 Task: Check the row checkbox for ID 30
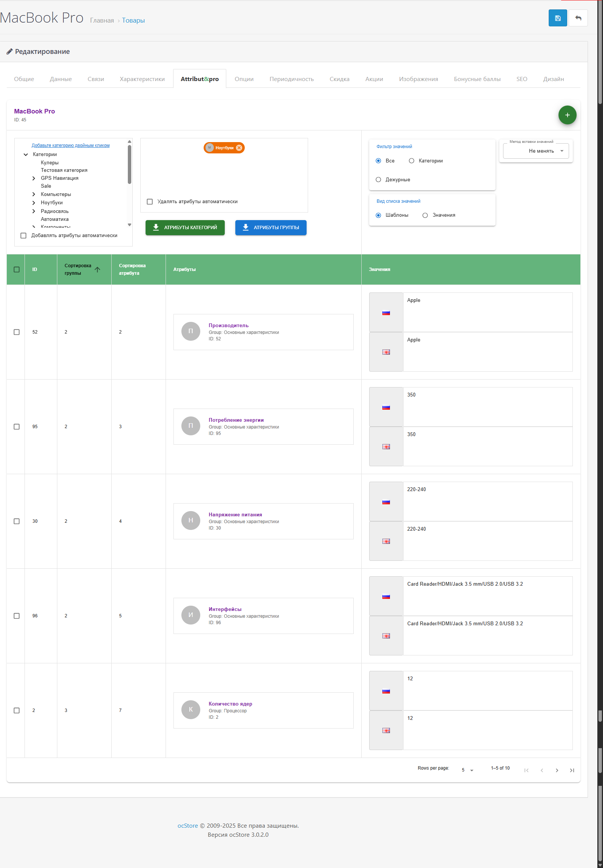[x=17, y=521]
